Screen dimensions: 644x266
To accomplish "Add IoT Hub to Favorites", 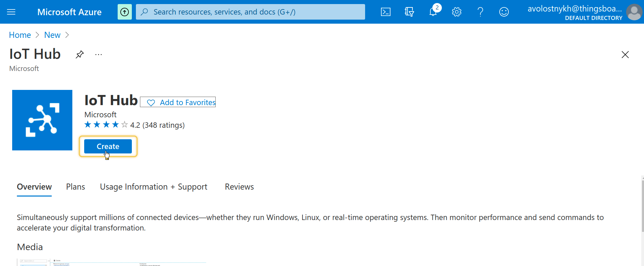I will tap(178, 102).
